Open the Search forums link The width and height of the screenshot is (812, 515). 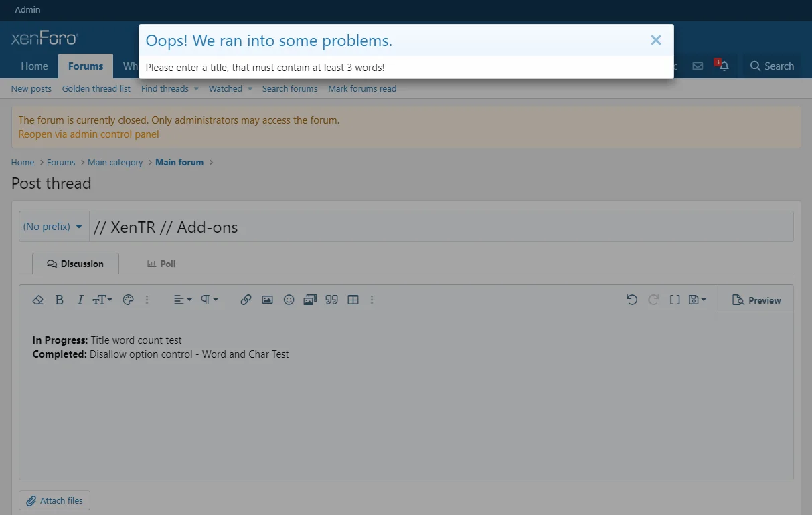click(290, 88)
